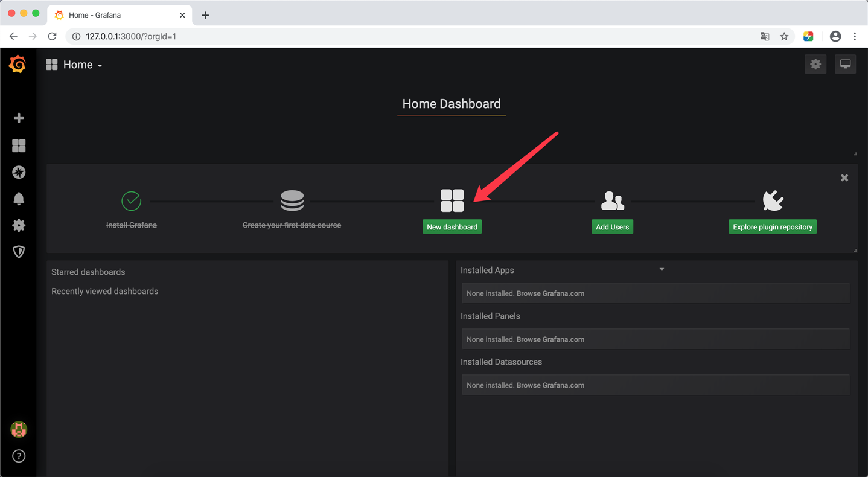
Task: Click the Add Users people icon
Action: pos(612,200)
